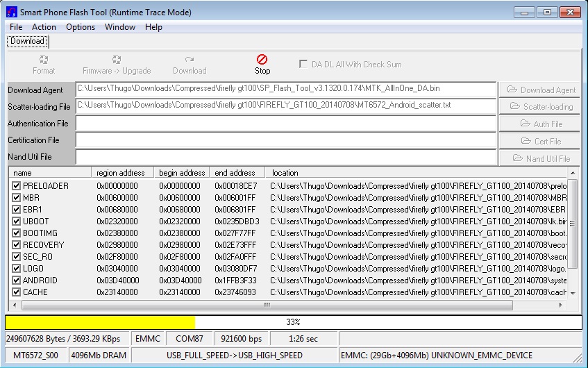This screenshot has width=588, height=368.
Task: Select the Download tab
Action: [27, 41]
